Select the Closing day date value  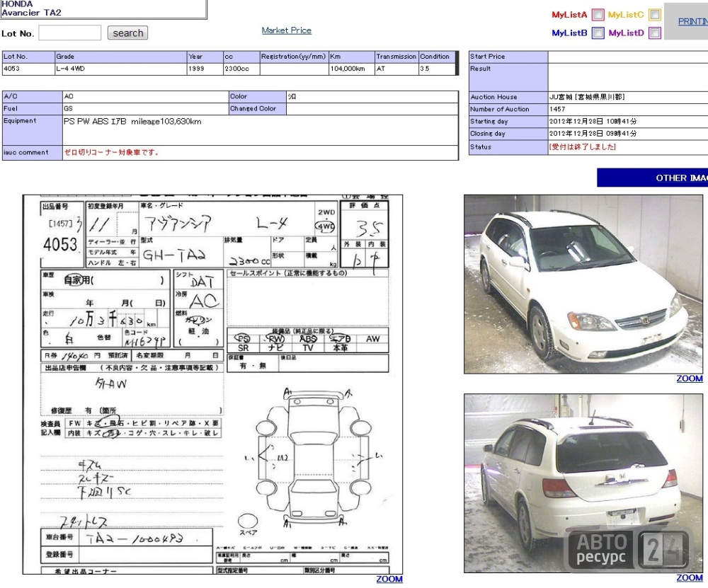tap(593, 134)
